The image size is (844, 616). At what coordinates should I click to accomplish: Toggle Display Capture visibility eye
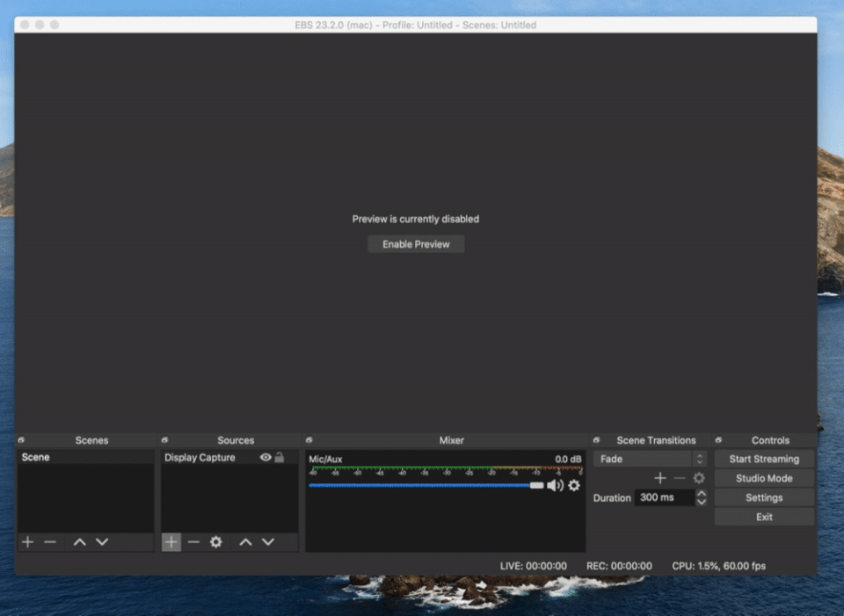click(x=266, y=457)
